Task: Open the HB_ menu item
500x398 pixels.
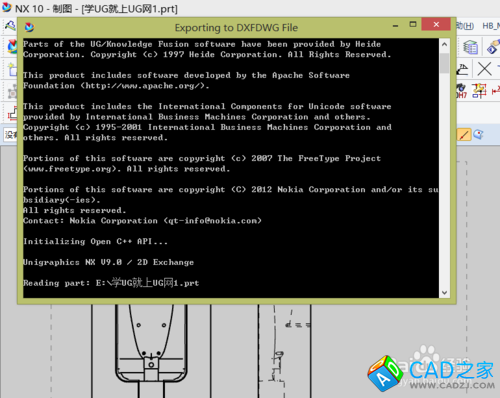Action: pyautogui.click(x=491, y=26)
